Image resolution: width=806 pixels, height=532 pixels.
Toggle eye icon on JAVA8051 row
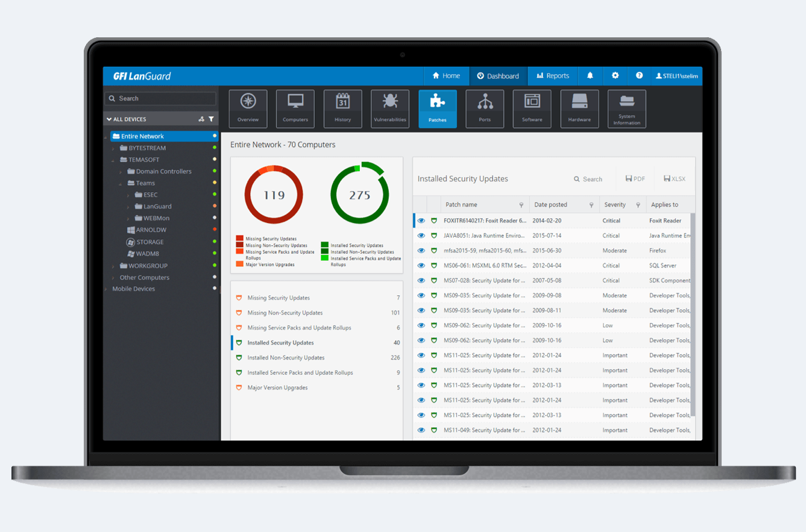[x=421, y=236]
